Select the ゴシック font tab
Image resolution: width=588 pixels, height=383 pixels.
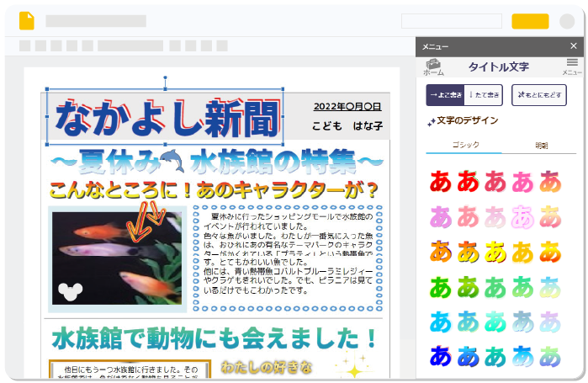[x=465, y=146]
